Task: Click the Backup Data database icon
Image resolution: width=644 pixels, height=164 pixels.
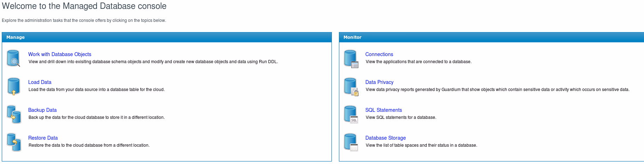Action: 14,114
